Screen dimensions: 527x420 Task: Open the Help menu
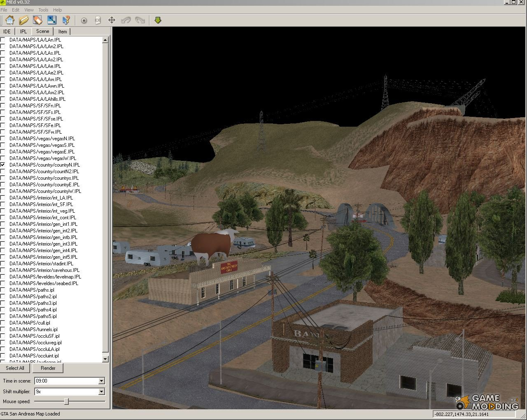coord(58,10)
